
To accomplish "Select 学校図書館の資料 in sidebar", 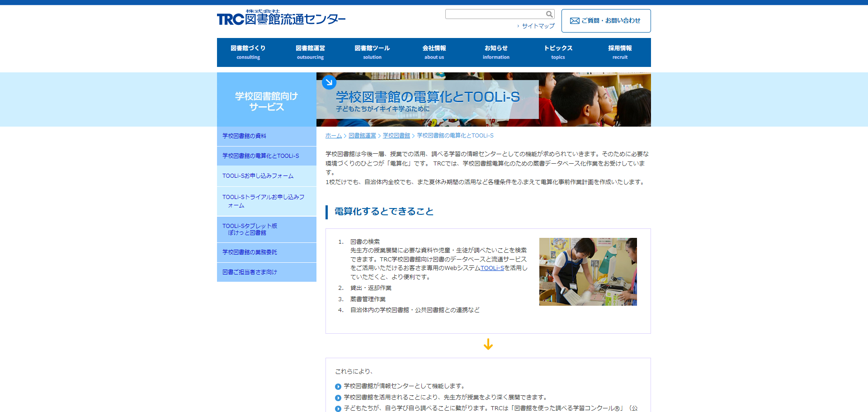I will (267, 136).
